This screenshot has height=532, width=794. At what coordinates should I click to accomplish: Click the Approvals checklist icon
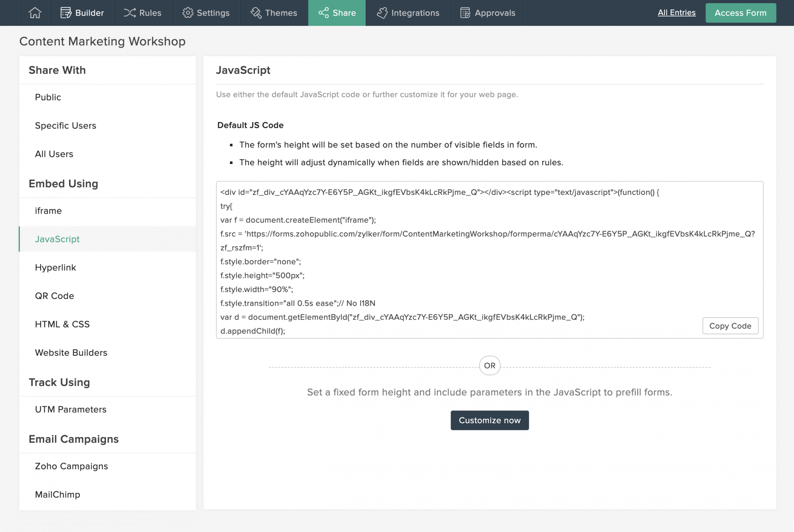click(465, 13)
